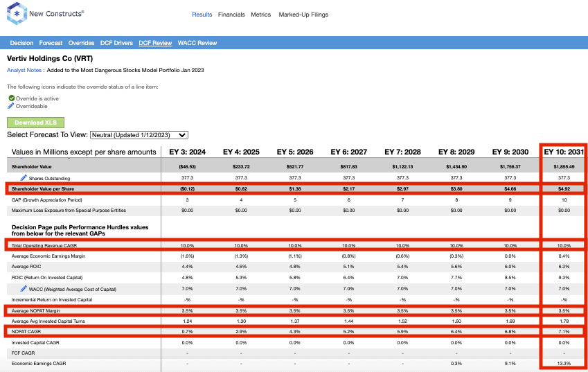Viewport: 588px width, 372px height.
Task: Click the NOPAT CAGR row label
Action: [26, 332]
